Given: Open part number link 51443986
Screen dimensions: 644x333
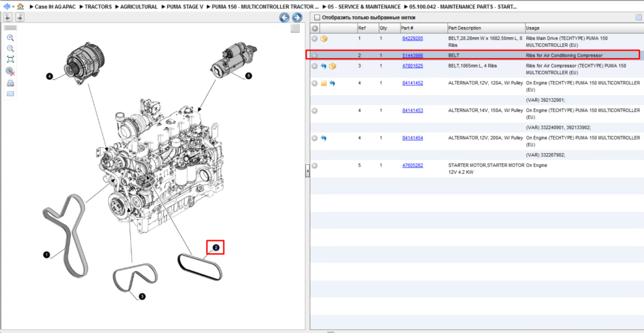Looking at the screenshot, I should pos(412,55).
